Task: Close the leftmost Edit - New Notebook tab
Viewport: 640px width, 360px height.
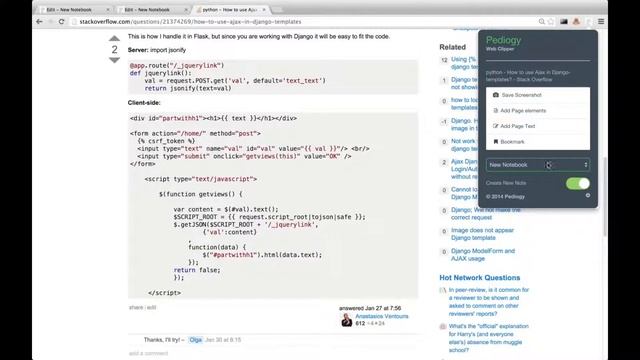Action: click(108, 9)
